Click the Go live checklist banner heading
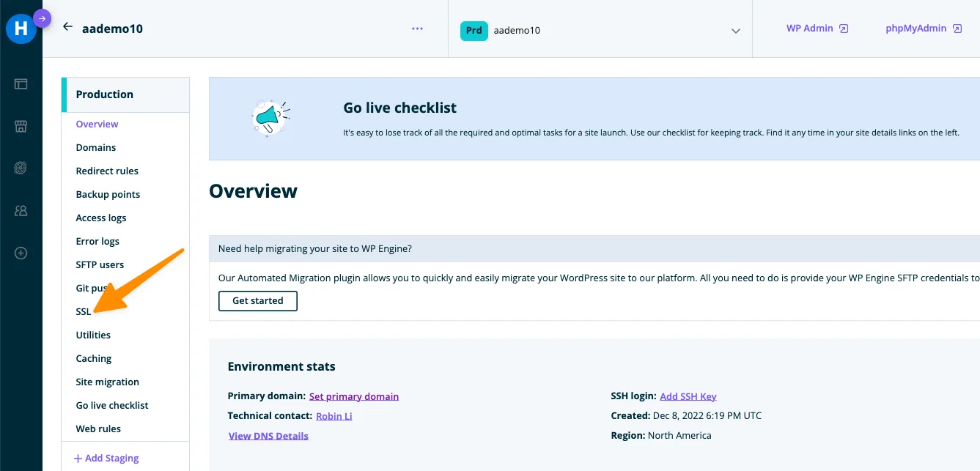The width and height of the screenshot is (980, 471). point(399,108)
